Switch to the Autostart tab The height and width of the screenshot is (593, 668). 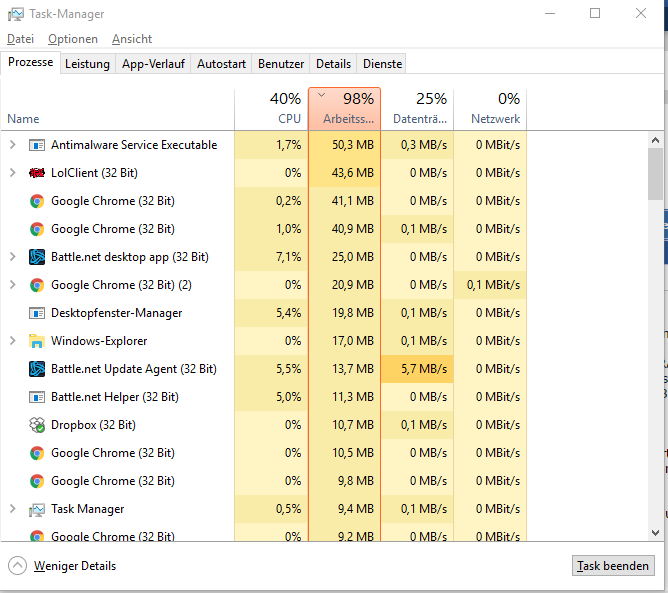click(x=221, y=64)
